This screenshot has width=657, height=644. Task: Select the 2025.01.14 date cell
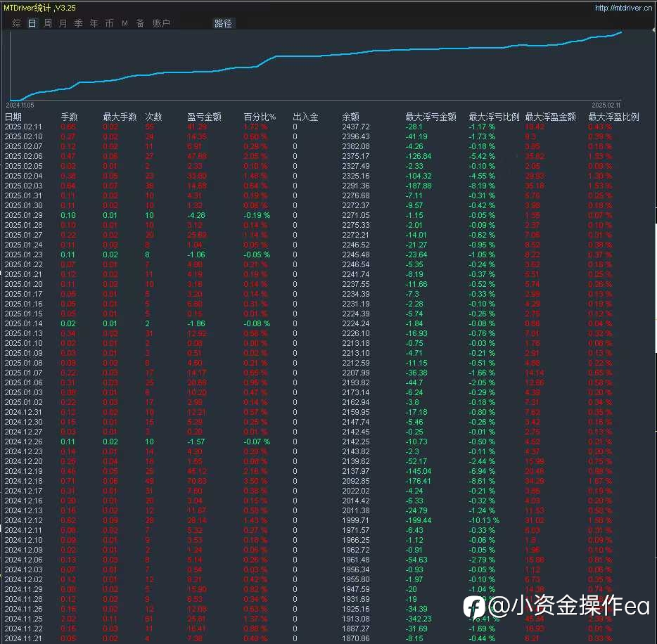[x=23, y=323]
